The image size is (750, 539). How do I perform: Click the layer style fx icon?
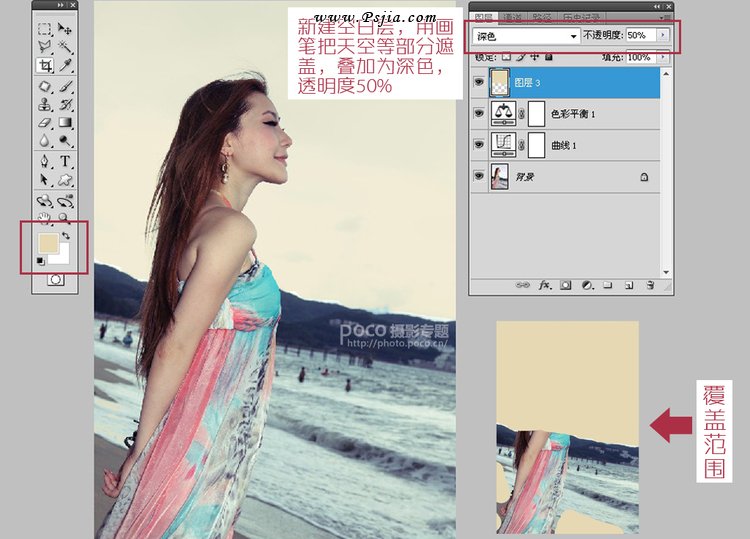tap(546, 285)
